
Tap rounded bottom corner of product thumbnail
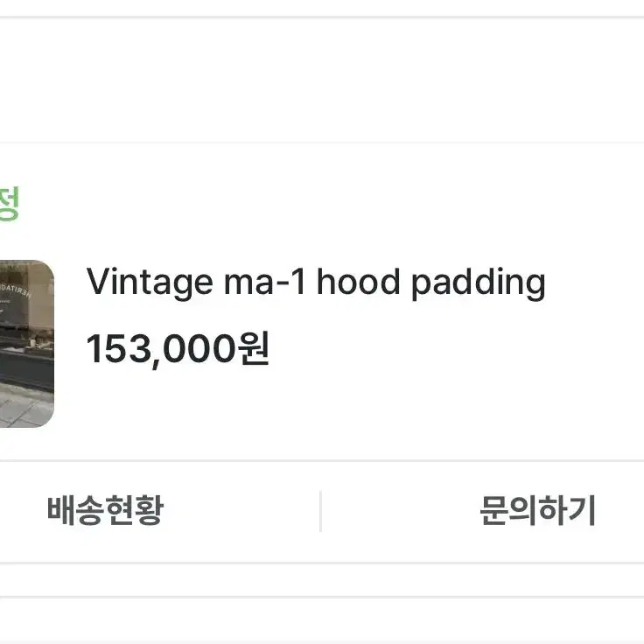[45, 418]
